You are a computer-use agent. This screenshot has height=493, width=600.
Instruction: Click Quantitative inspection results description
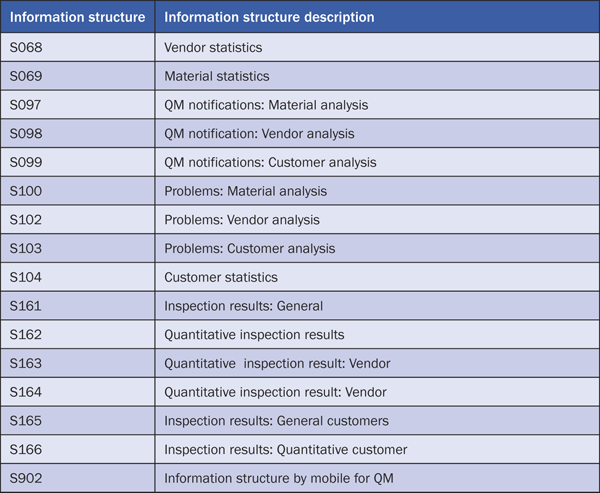(x=254, y=335)
